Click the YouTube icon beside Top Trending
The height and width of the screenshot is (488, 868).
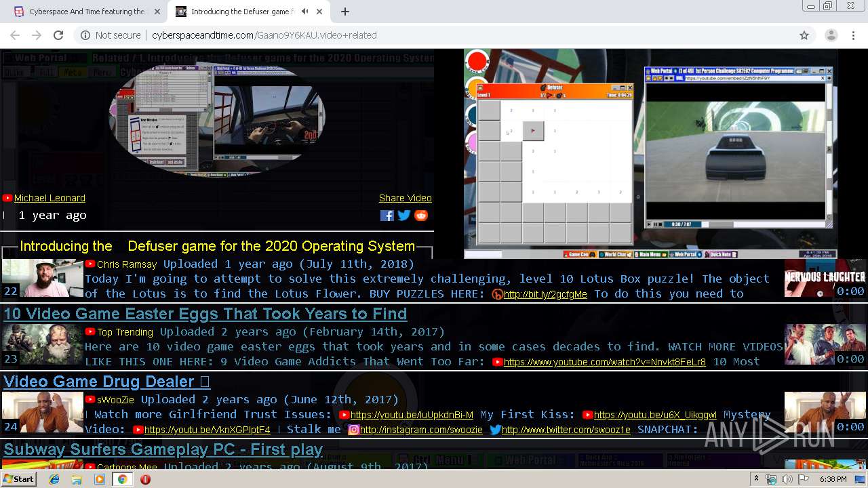(90, 332)
